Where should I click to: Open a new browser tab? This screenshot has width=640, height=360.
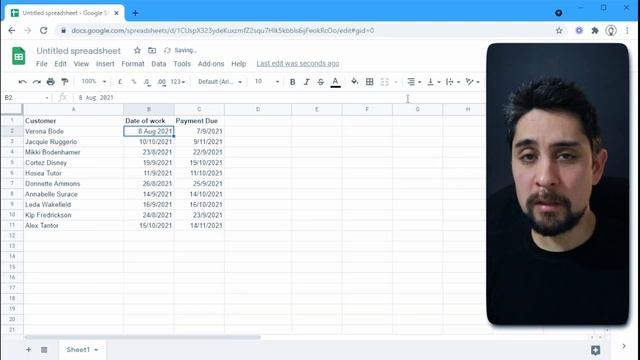[x=135, y=13]
